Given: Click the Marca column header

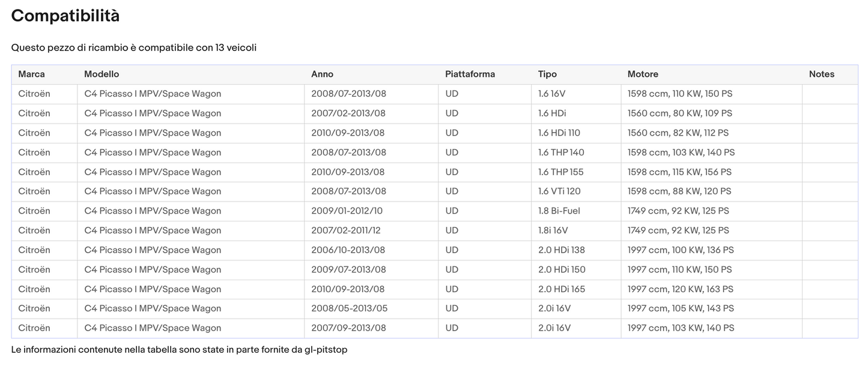Looking at the screenshot, I should tap(31, 74).
